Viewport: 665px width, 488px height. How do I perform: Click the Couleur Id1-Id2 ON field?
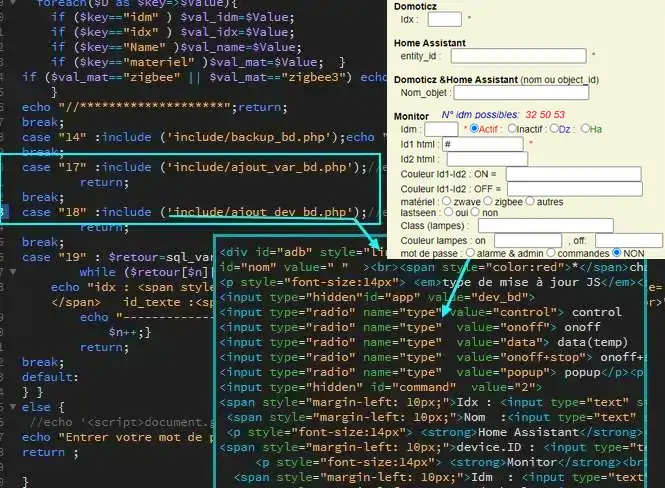coord(573,174)
